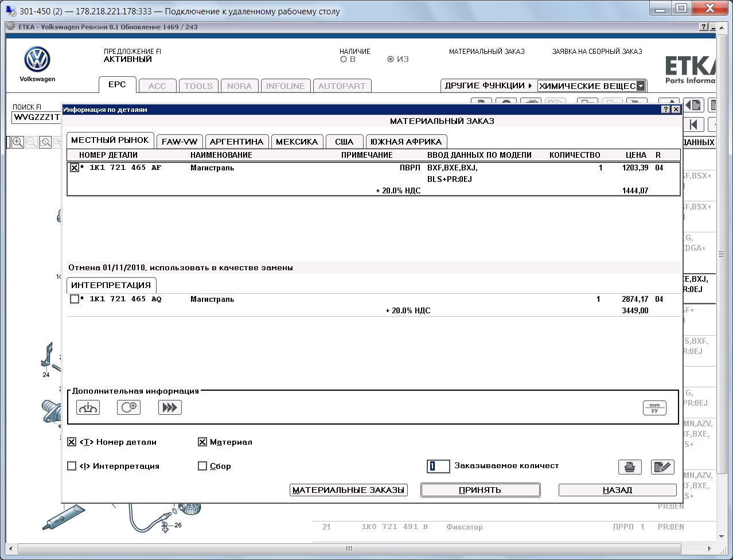The height and width of the screenshot is (560, 733).
Task: Open the steering wheel information icon
Action: tap(88, 407)
